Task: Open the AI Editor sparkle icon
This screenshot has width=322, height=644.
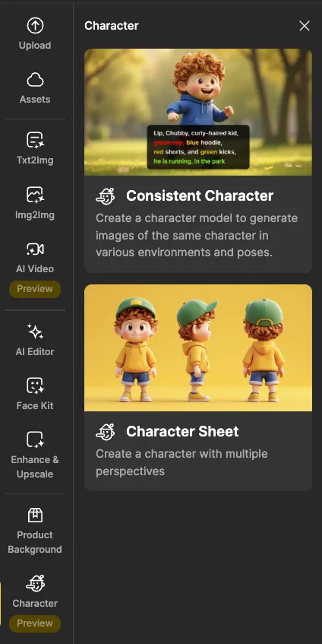Action: pyautogui.click(x=35, y=331)
